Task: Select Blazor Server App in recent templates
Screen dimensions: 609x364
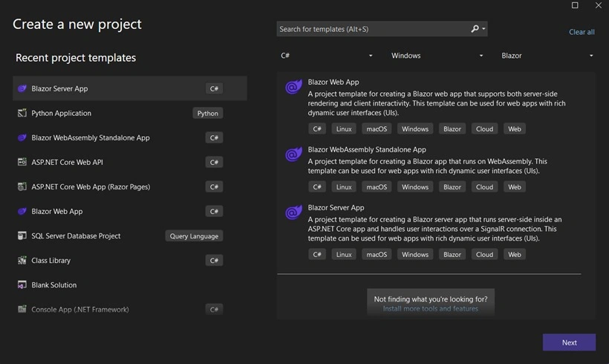Action: [130, 88]
